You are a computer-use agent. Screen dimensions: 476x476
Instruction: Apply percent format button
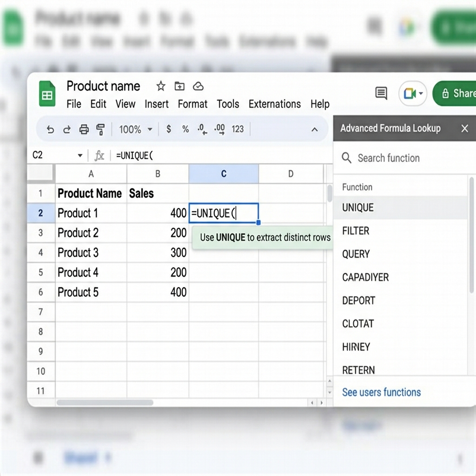(x=185, y=129)
